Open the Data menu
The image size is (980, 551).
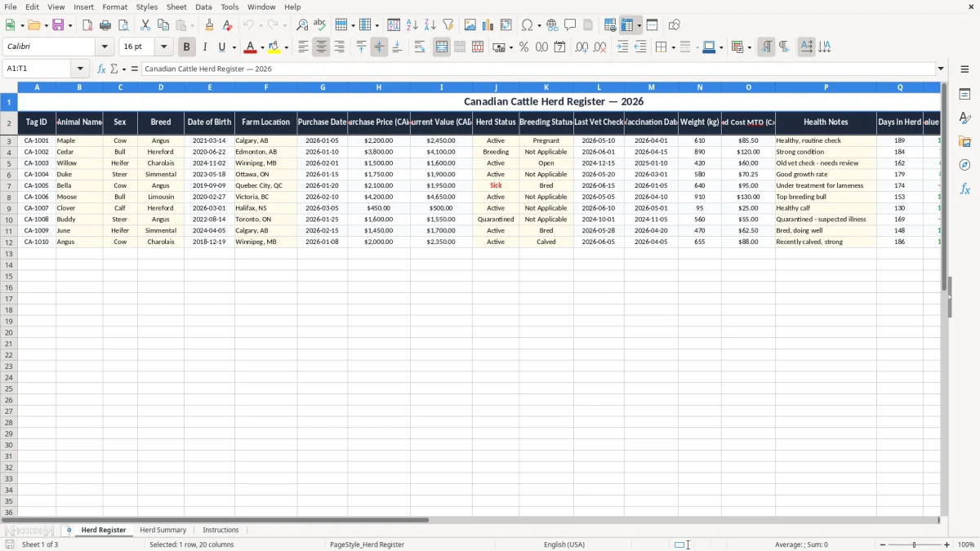(x=203, y=7)
